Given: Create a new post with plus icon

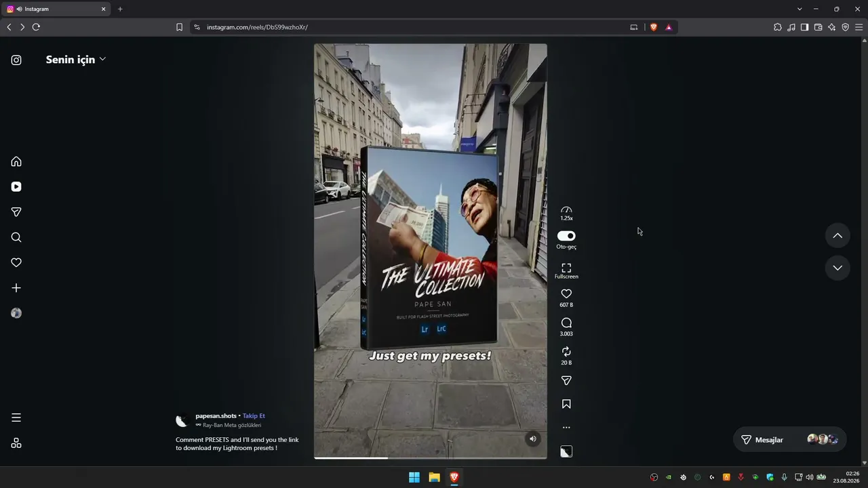Looking at the screenshot, I should point(16,288).
